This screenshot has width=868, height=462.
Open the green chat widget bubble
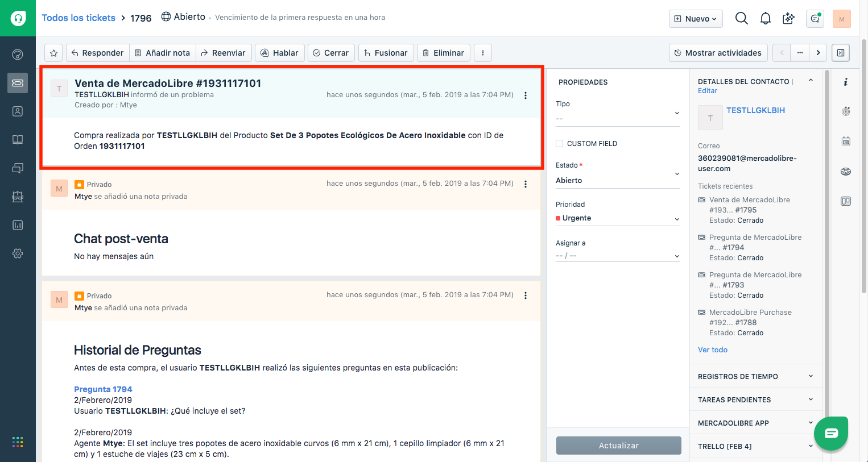(831, 434)
